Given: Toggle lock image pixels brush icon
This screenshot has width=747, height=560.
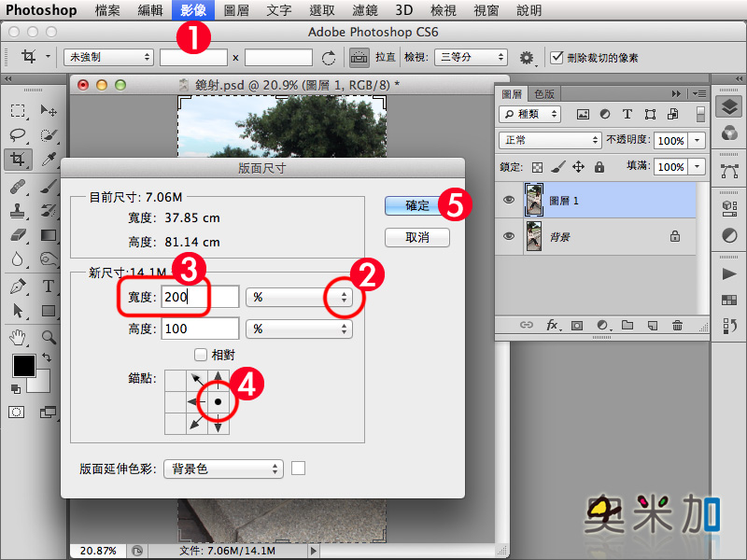Looking at the screenshot, I should tap(557, 167).
